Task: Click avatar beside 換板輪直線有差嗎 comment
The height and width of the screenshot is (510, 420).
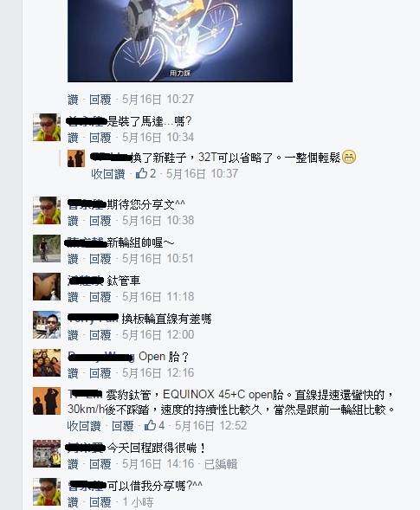Action: click(47, 325)
